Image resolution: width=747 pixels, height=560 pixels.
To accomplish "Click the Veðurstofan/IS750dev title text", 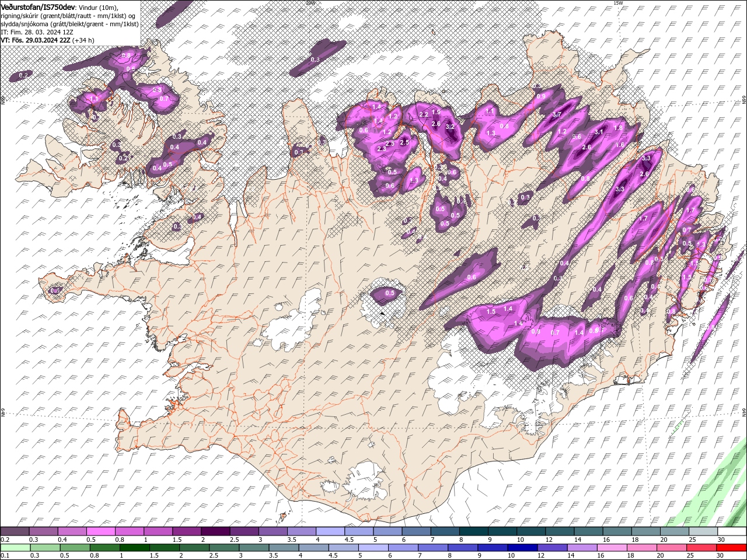I will point(38,6).
